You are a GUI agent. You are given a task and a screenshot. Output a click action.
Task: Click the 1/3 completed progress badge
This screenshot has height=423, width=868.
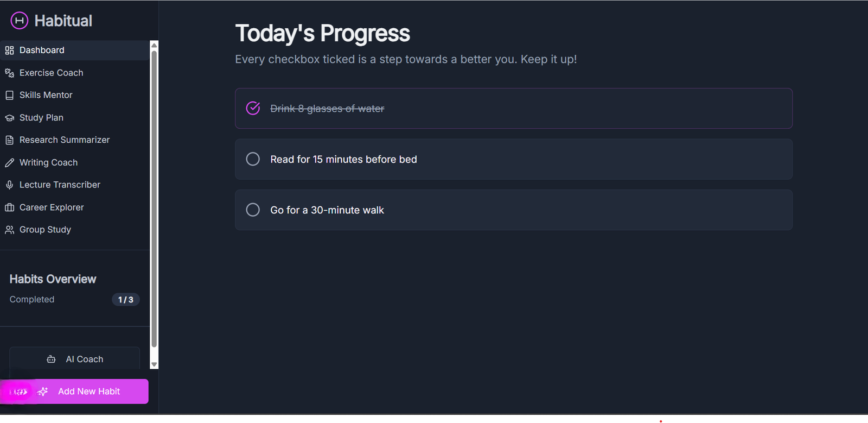126,300
